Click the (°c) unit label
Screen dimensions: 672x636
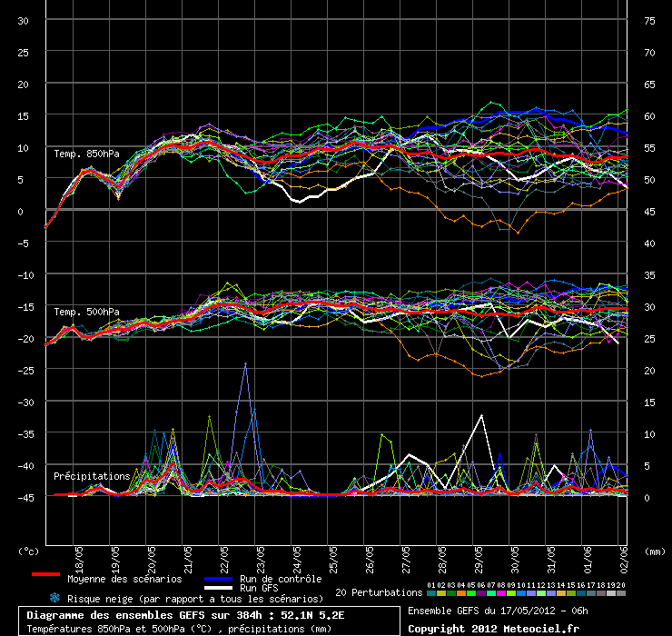pos(28,552)
